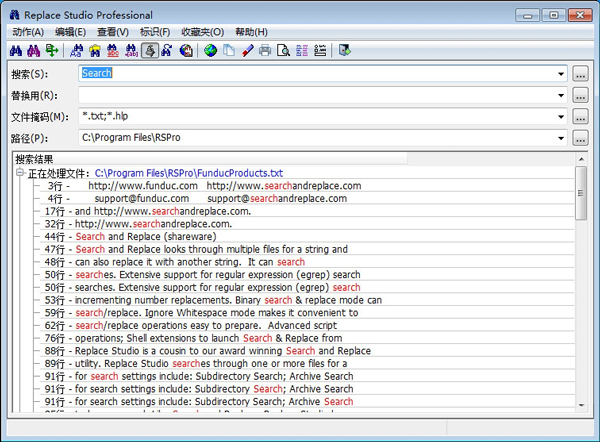The width and height of the screenshot is (600, 442).
Task: Expand the 替换用(R) field dropdown arrow
Action: tap(561, 95)
